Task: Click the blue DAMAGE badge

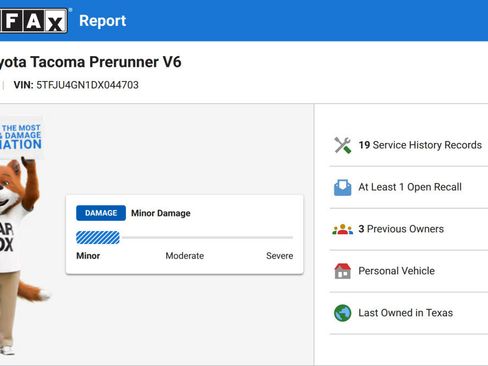Action: [101, 213]
